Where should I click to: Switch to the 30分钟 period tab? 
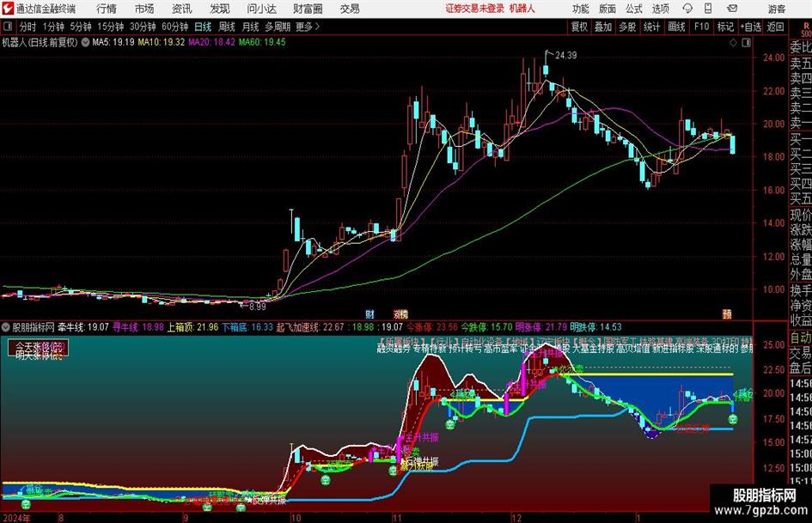(143, 27)
